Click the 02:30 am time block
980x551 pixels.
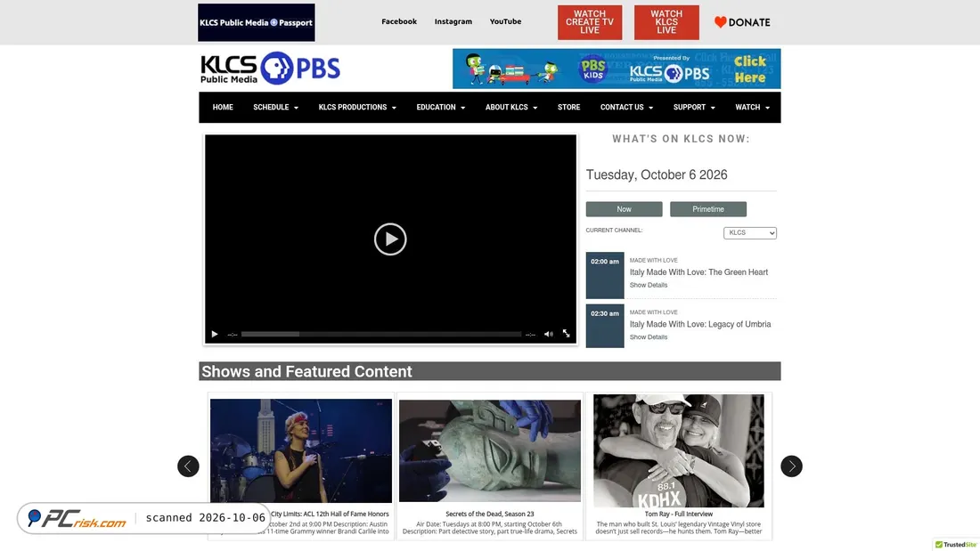[x=604, y=326]
